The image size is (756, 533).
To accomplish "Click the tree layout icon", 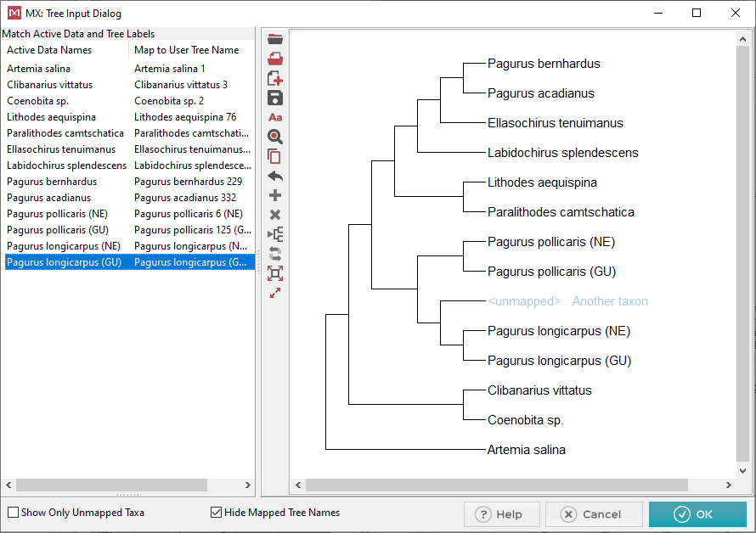I will pos(274,234).
